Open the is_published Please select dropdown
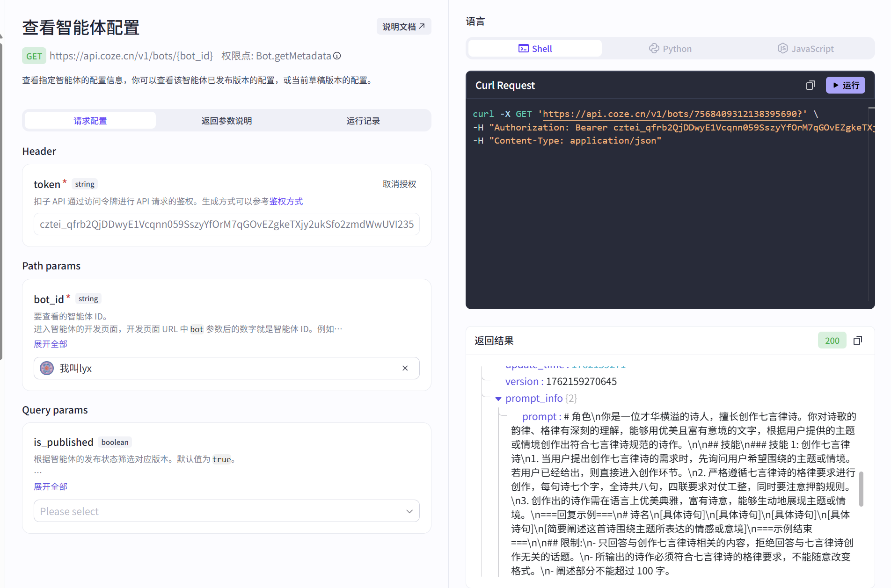891x588 pixels. point(226,511)
